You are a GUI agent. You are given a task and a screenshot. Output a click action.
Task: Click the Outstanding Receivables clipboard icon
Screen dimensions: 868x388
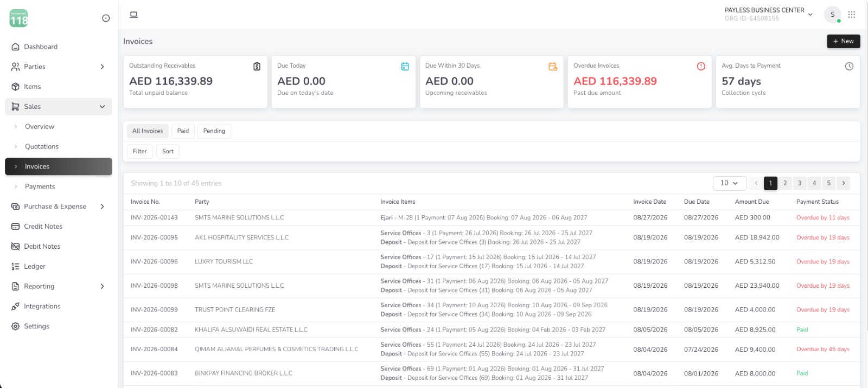pyautogui.click(x=257, y=66)
